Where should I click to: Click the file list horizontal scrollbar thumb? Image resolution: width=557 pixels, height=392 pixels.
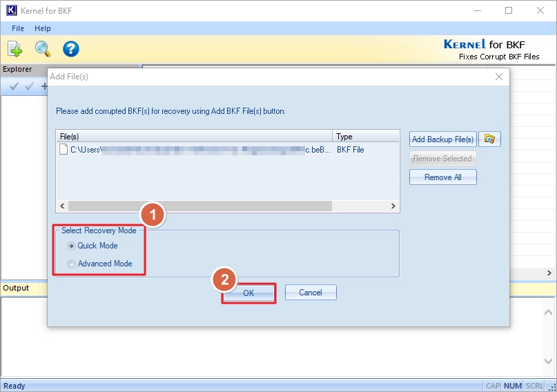point(200,206)
